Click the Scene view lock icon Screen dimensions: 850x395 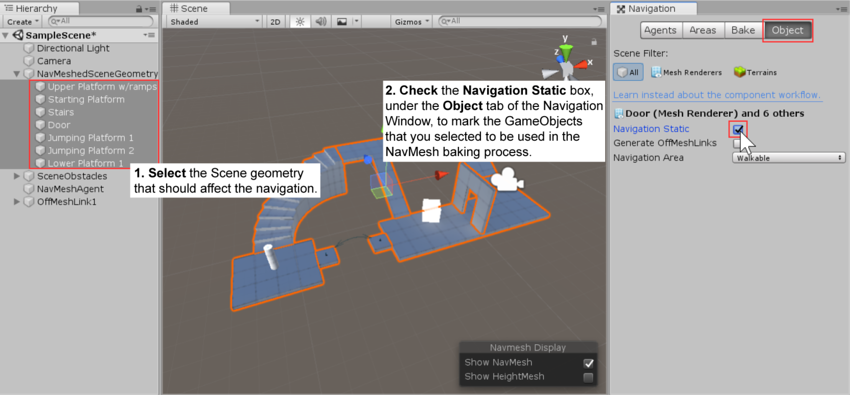pyautogui.click(x=594, y=42)
